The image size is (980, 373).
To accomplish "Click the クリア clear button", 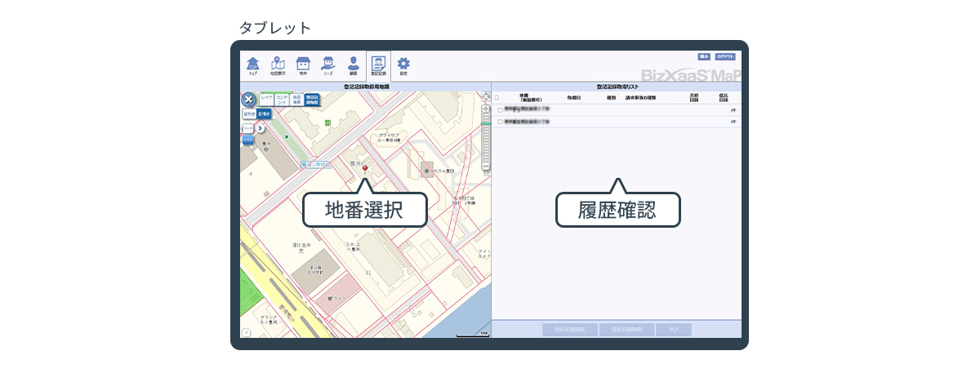I will point(674,330).
